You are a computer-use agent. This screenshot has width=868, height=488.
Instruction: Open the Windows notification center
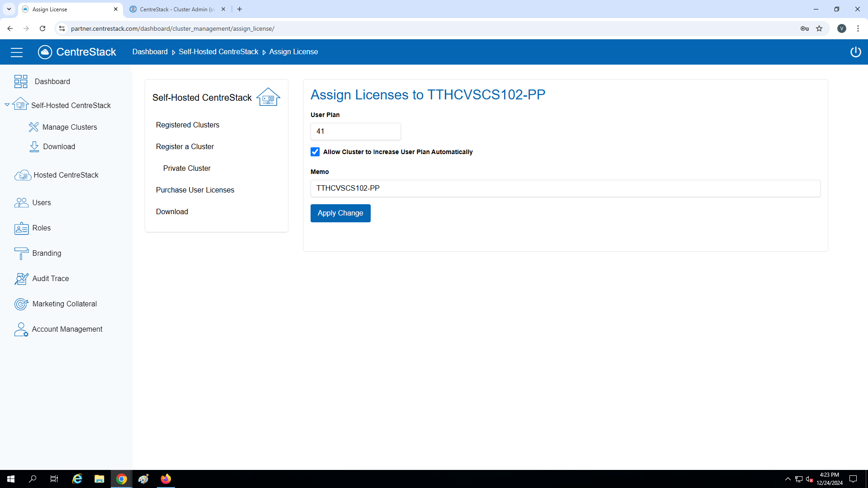tap(853, 479)
